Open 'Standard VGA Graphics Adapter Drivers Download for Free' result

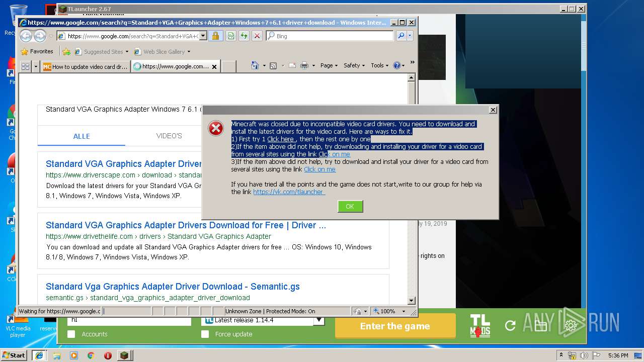[186, 225]
